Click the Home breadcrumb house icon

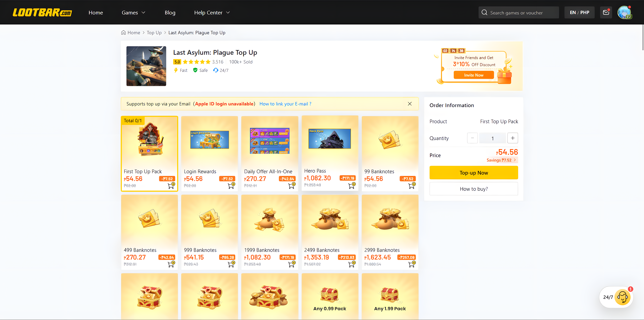coord(123,32)
